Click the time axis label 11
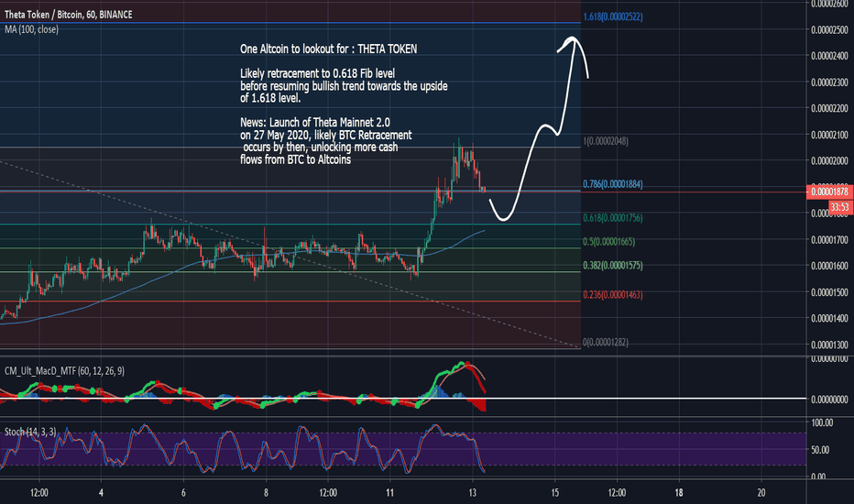 389,493
